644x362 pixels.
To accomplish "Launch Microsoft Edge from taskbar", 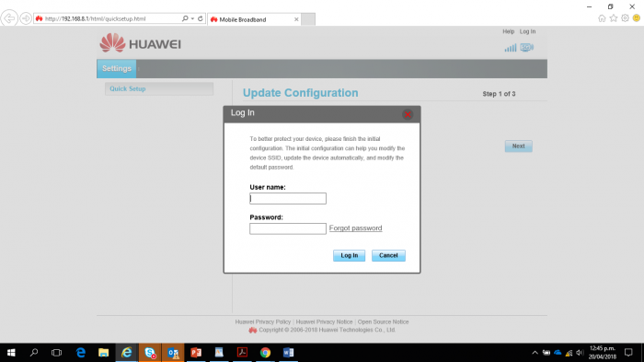I will pyautogui.click(x=81, y=353).
